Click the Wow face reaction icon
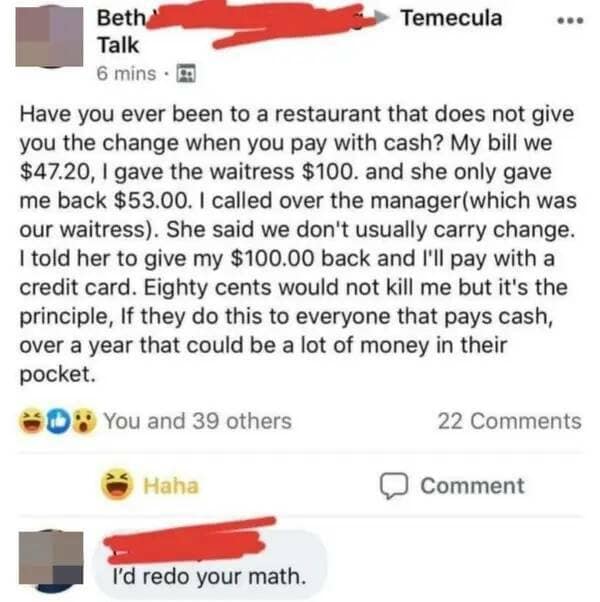Viewport: 600px width, 602px height. point(84,421)
